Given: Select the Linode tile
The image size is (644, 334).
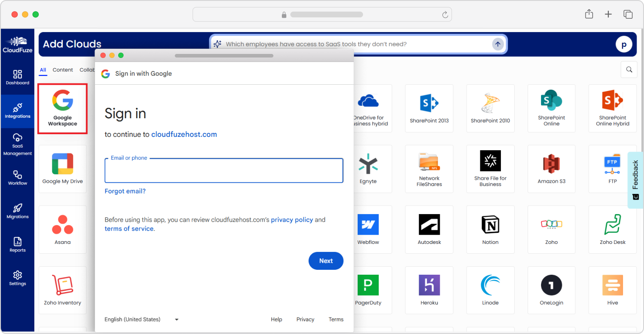Looking at the screenshot, I should pyautogui.click(x=490, y=290).
